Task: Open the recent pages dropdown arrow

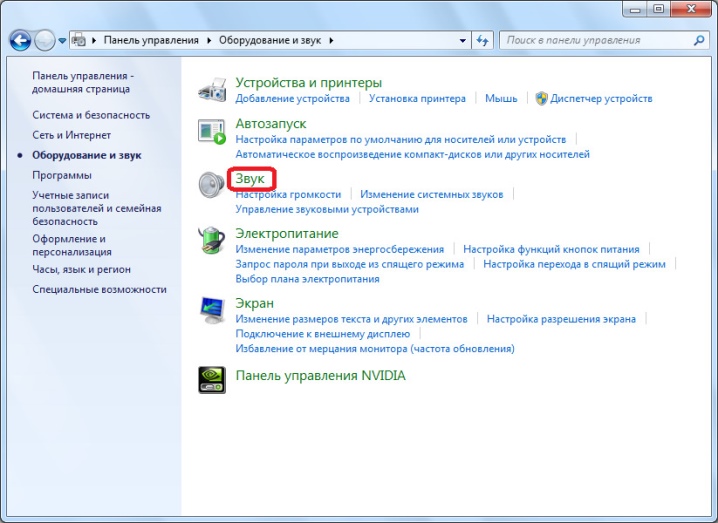Action: (x=62, y=41)
